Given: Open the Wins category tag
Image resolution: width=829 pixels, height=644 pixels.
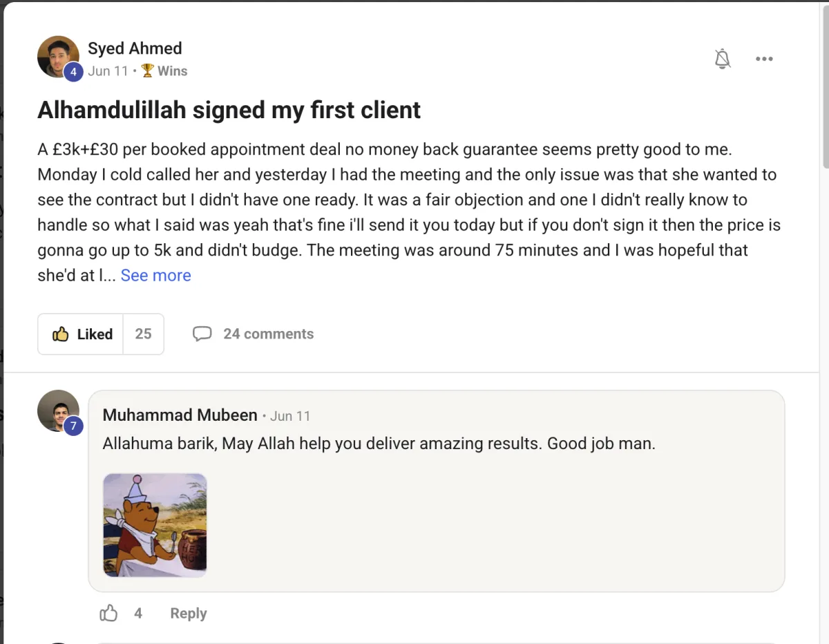Looking at the screenshot, I should [172, 70].
